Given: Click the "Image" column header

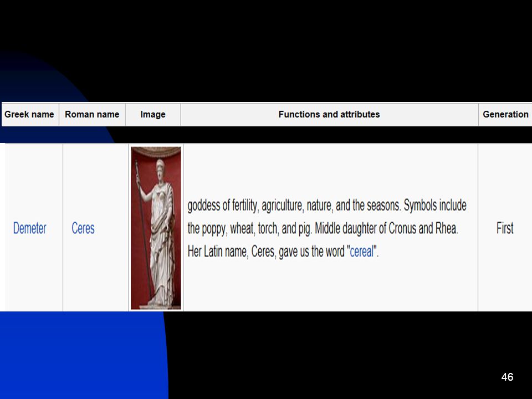Looking at the screenshot, I should (x=153, y=114).
